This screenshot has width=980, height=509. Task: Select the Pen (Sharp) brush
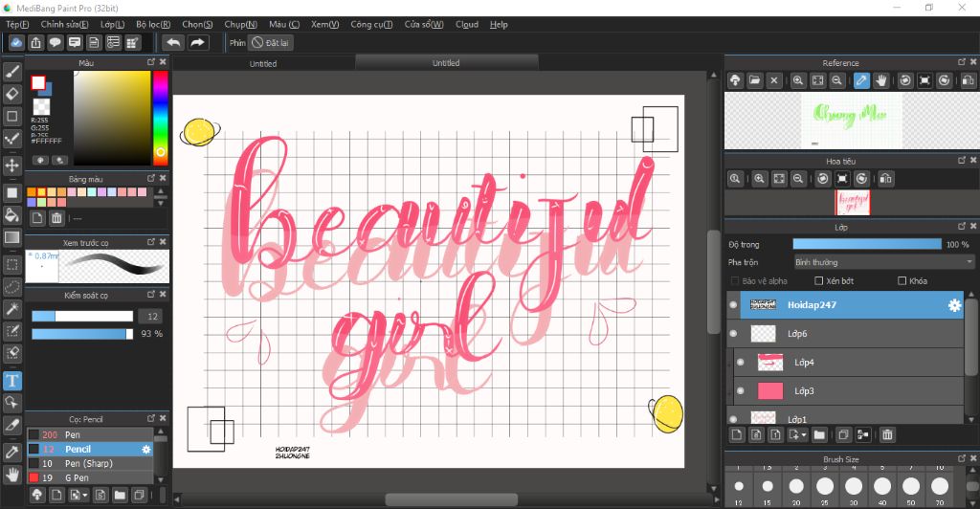(90, 463)
